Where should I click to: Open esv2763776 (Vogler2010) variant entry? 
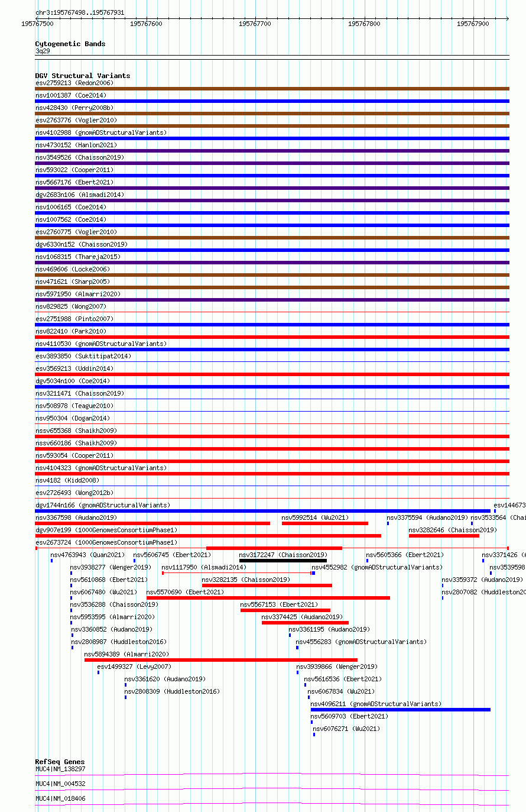point(76,120)
